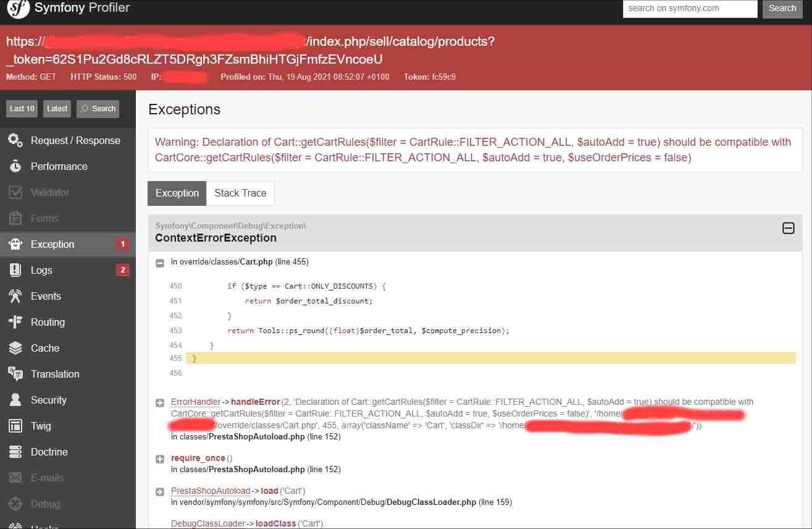Click the Routing signpost icon

[15, 322]
